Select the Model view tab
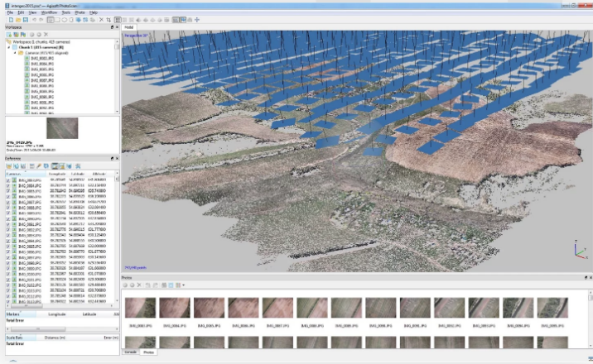Viewport: 593px width, 364px height. [129, 27]
